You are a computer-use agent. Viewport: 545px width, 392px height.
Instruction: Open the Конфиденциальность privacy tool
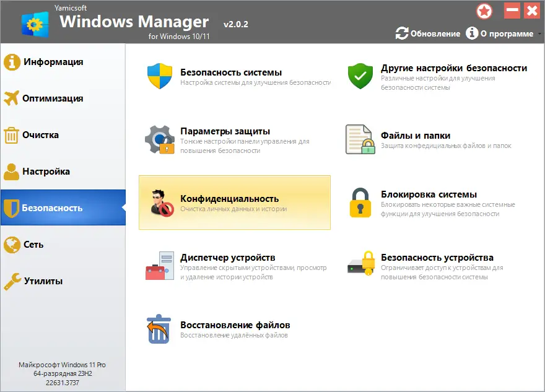(x=229, y=199)
